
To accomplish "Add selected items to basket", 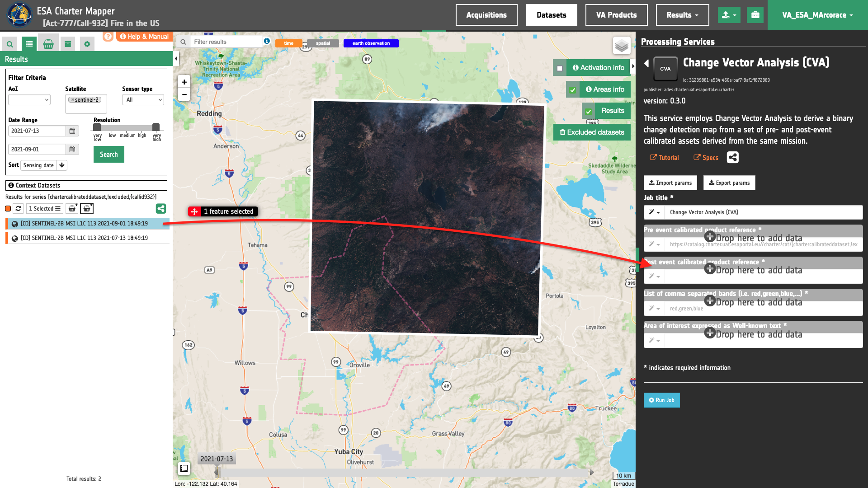I will [x=72, y=209].
